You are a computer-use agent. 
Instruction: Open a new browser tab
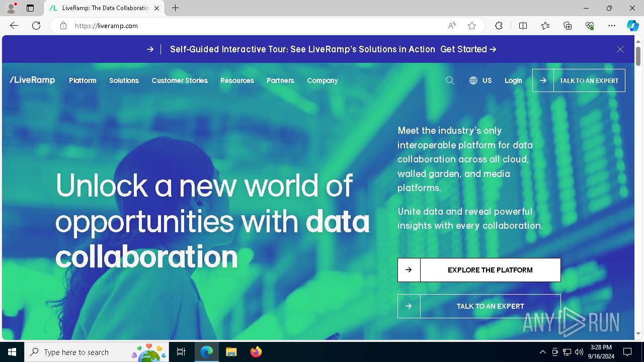[x=175, y=8]
